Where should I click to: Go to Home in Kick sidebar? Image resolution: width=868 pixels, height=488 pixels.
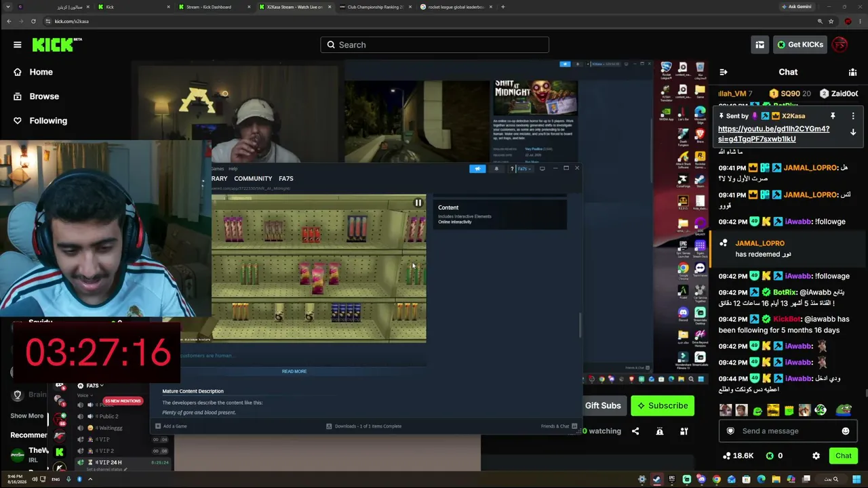click(x=41, y=72)
